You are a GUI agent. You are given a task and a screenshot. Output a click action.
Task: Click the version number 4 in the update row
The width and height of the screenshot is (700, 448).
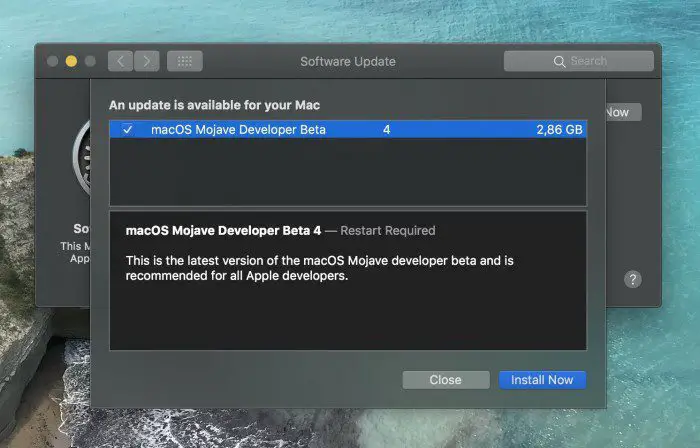click(387, 129)
